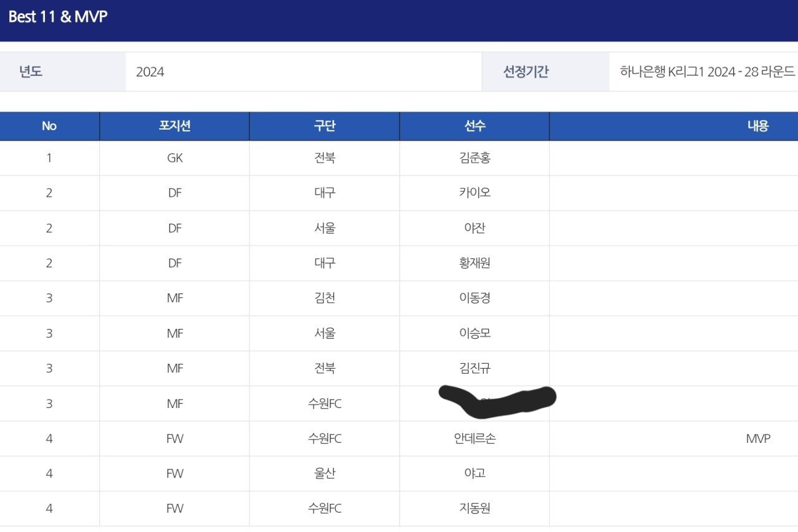Click MF in the 이동경 row
Image resolution: width=798 pixels, height=532 pixels.
[x=175, y=298]
